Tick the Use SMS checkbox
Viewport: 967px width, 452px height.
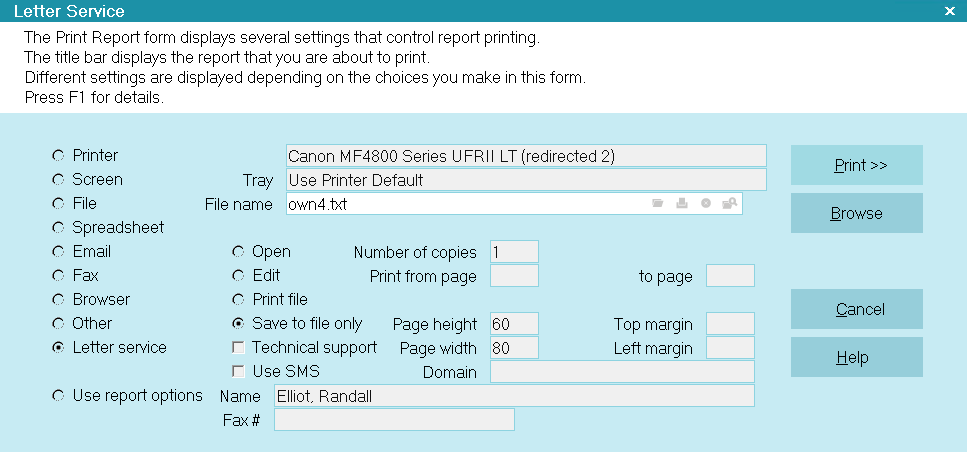pyautogui.click(x=238, y=372)
